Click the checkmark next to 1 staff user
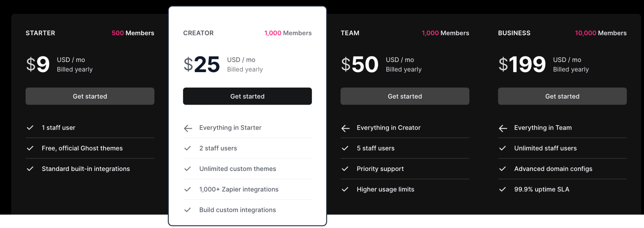 [x=30, y=128]
